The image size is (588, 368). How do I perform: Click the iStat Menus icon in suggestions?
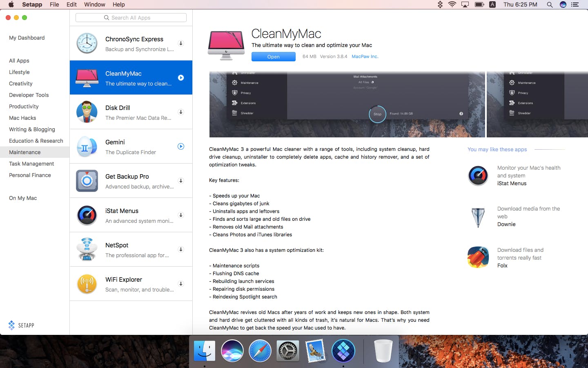tap(478, 176)
